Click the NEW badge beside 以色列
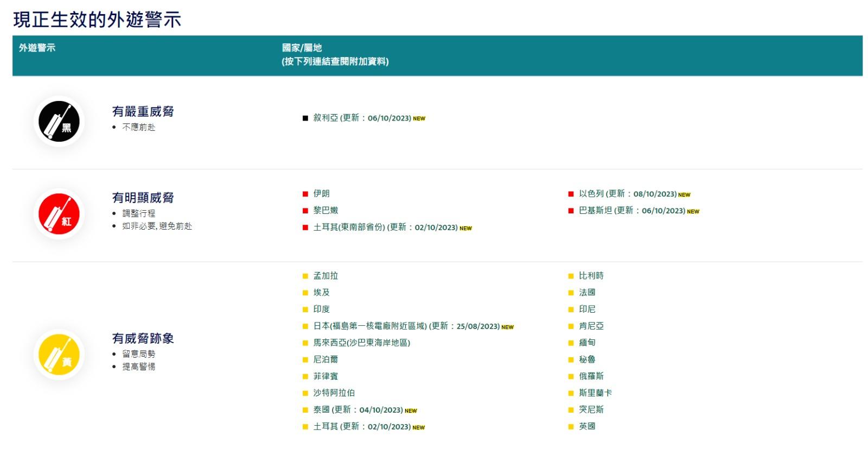868x455 pixels. [684, 194]
